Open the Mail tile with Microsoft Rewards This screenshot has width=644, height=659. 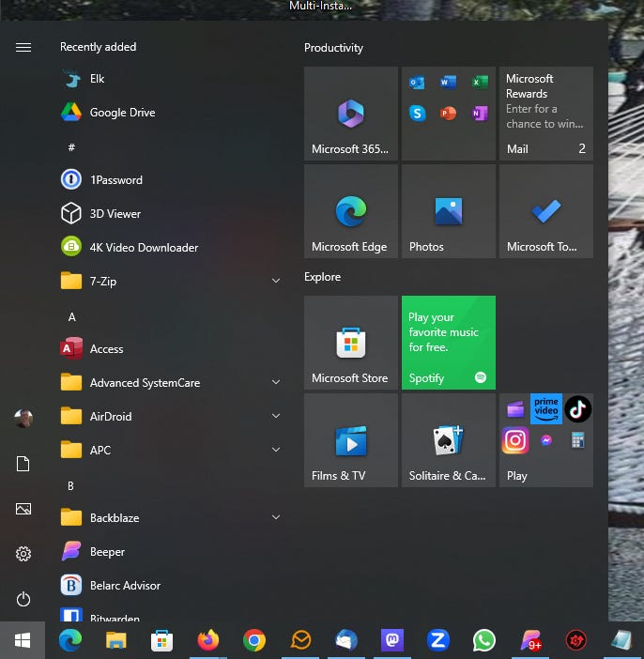[x=546, y=114]
